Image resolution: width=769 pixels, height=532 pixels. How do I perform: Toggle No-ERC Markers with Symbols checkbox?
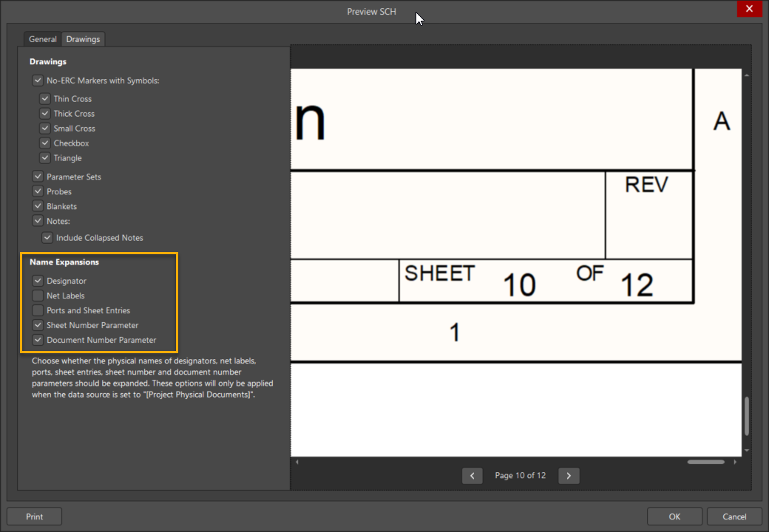coord(38,81)
